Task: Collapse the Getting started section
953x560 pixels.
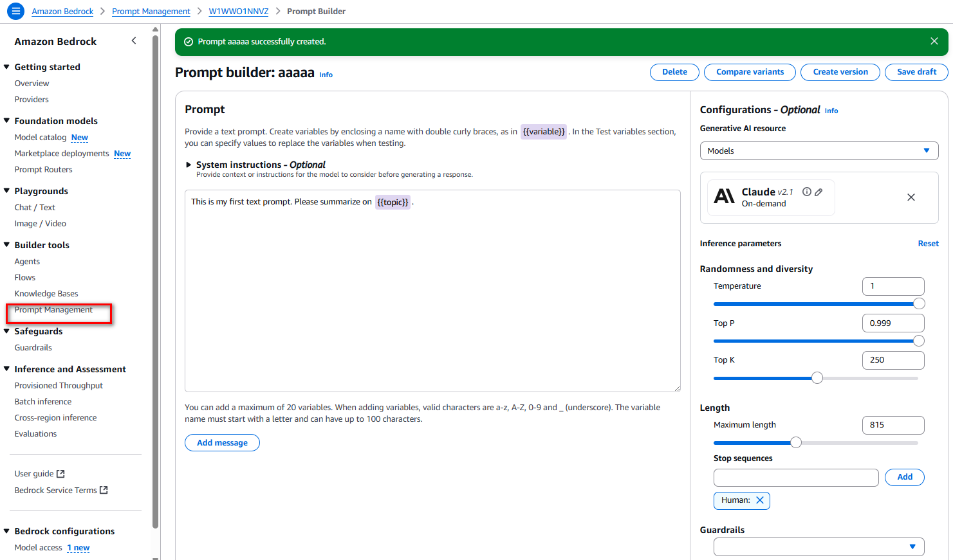Action: (6, 66)
